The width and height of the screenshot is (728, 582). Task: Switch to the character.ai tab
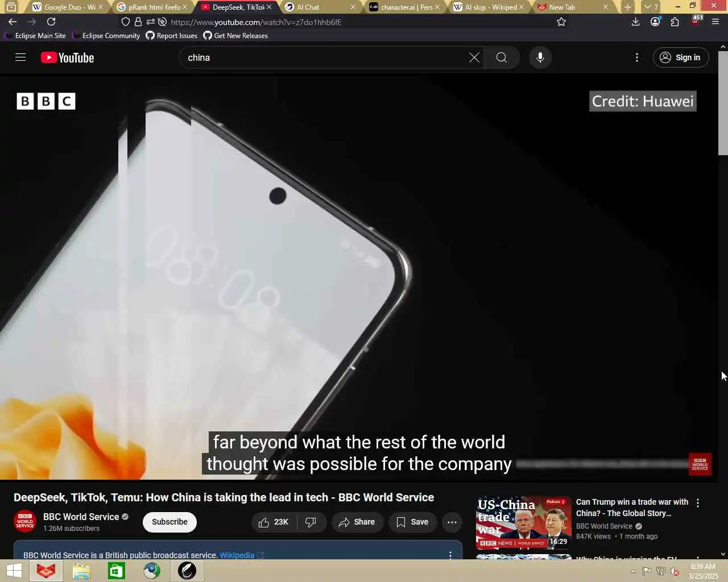tap(404, 7)
